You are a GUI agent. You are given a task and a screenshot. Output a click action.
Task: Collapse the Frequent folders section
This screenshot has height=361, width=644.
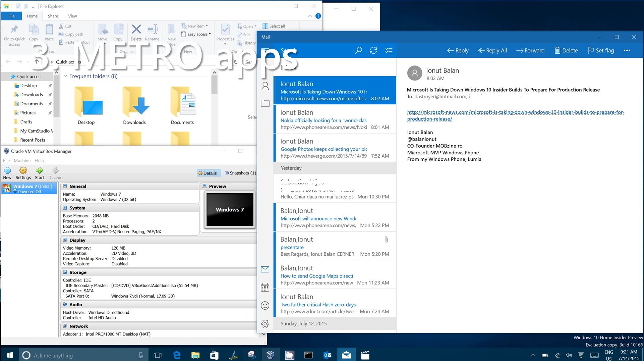66,76
